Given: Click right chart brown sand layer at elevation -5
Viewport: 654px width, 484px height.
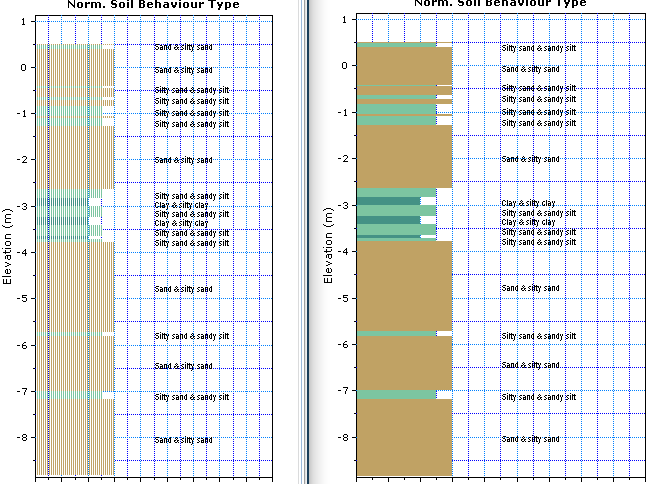Looking at the screenshot, I should [404, 286].
